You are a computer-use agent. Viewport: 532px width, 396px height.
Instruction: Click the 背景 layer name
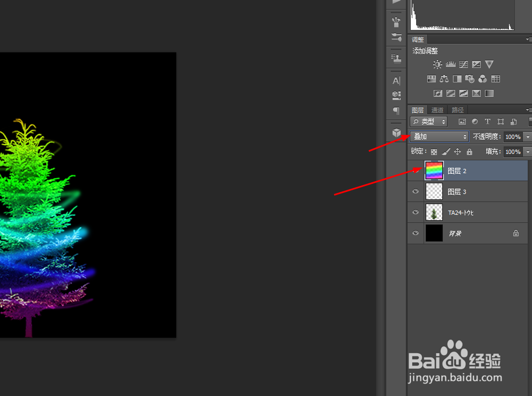(x=455, y=234)
